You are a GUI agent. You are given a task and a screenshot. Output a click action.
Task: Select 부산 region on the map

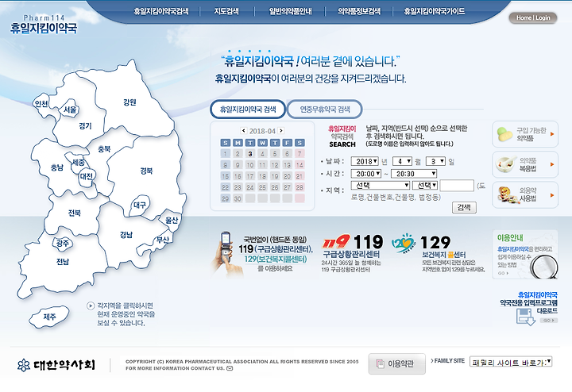point(162,240)
